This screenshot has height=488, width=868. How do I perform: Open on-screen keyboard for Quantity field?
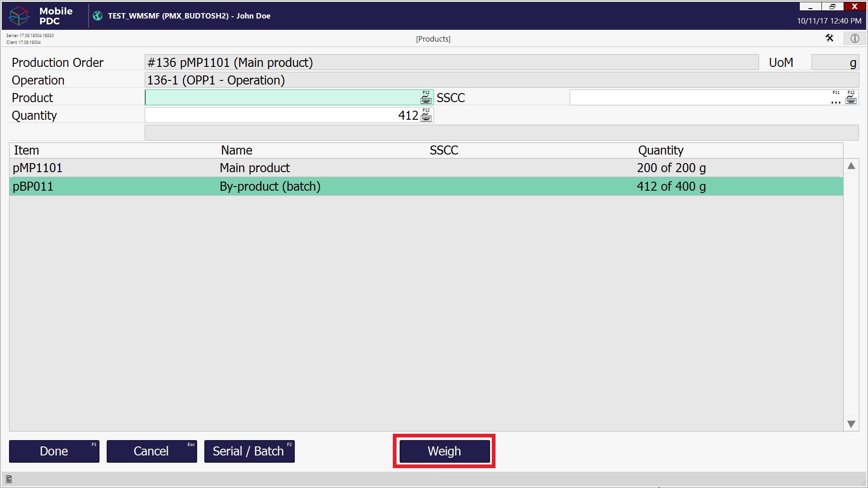coord(426,116)
